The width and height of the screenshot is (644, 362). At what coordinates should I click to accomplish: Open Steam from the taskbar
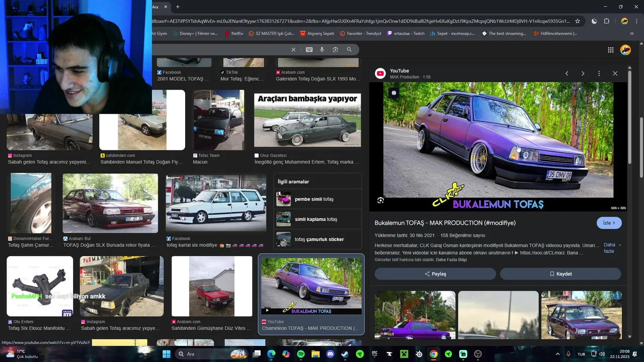coord(345,354)
